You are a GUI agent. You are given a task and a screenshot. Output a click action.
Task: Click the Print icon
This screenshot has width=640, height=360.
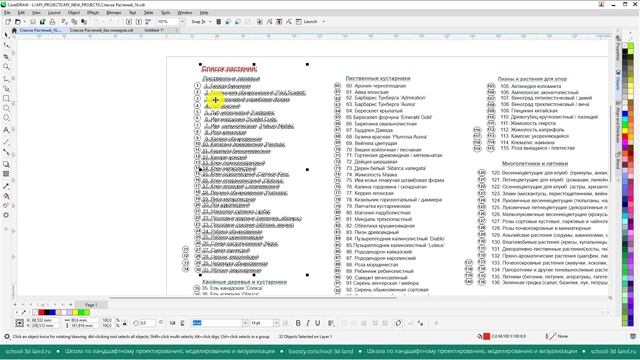coord(52,22)
